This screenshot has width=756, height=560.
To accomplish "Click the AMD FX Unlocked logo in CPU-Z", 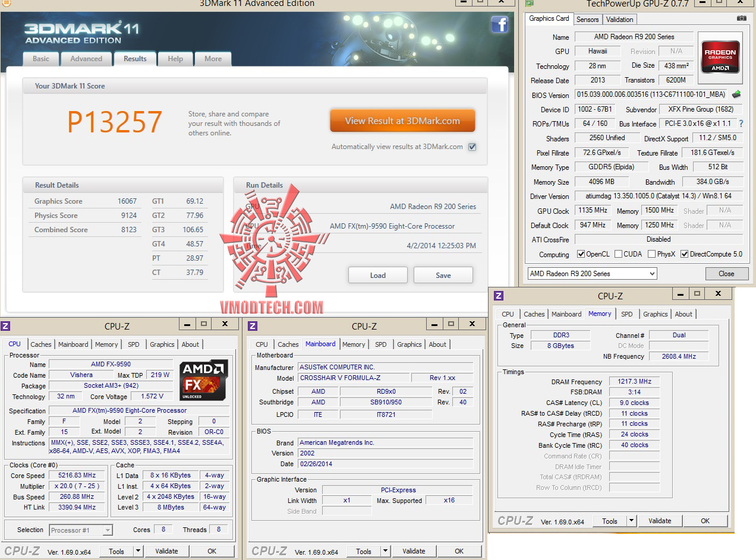I will point(204,380).
